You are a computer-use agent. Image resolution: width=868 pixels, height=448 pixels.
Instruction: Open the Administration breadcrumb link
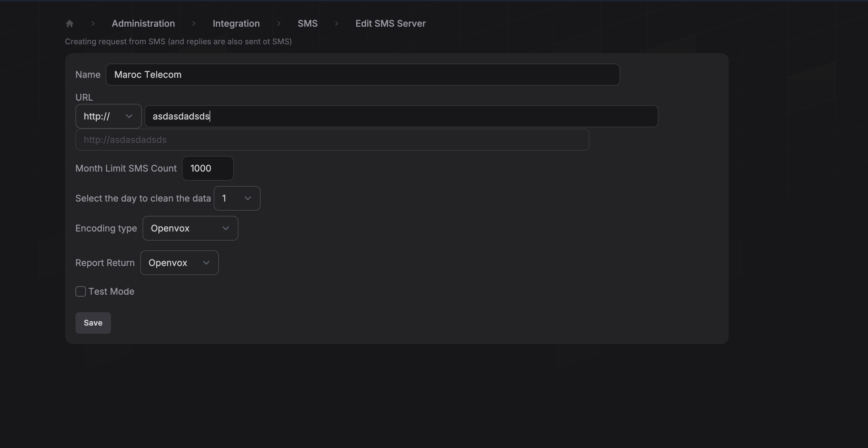click(x=143, y=23)
